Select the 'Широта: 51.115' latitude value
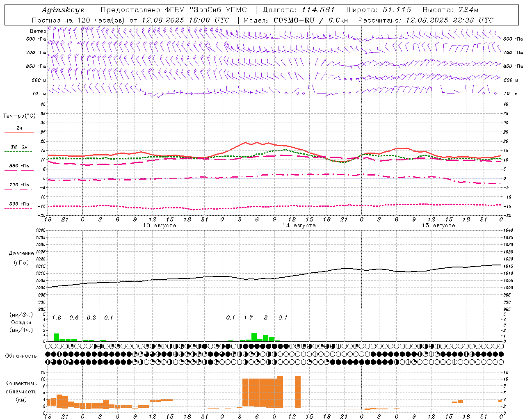 point(379,10)
